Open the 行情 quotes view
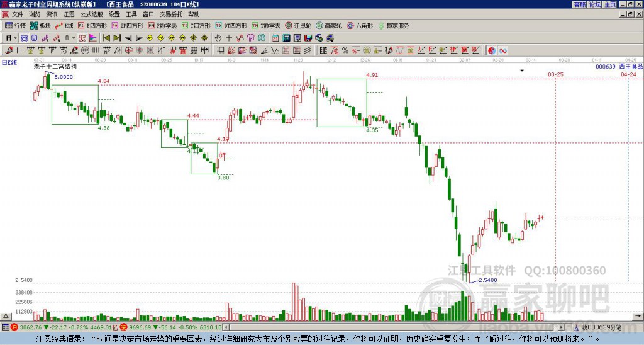This screenshot has width=644, height=345. 15,25
